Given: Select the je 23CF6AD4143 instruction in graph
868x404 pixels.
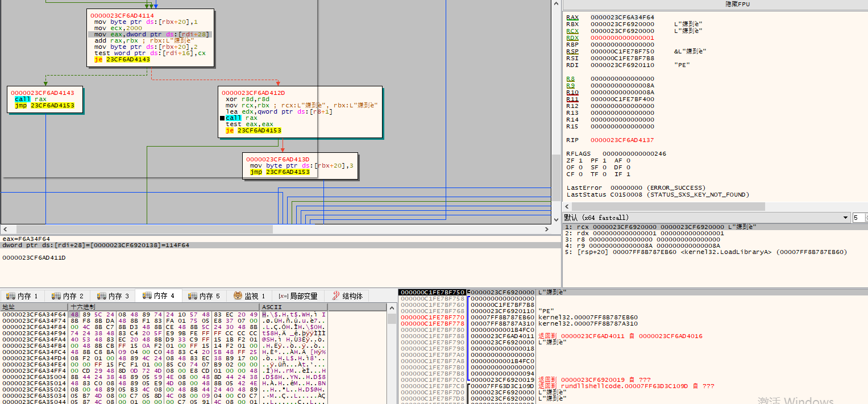Looking at the screenshot, I should click(x=122, y=59).
